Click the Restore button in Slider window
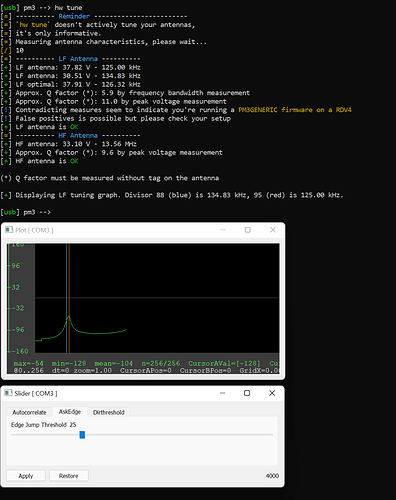The height and width of the screenshot is (500, 396). tap(69, 476)
